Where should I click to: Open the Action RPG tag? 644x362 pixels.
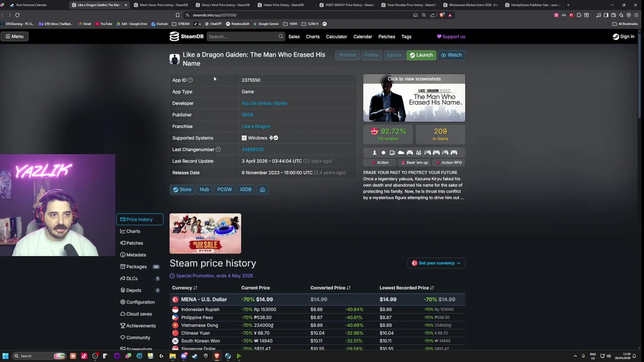449,162
